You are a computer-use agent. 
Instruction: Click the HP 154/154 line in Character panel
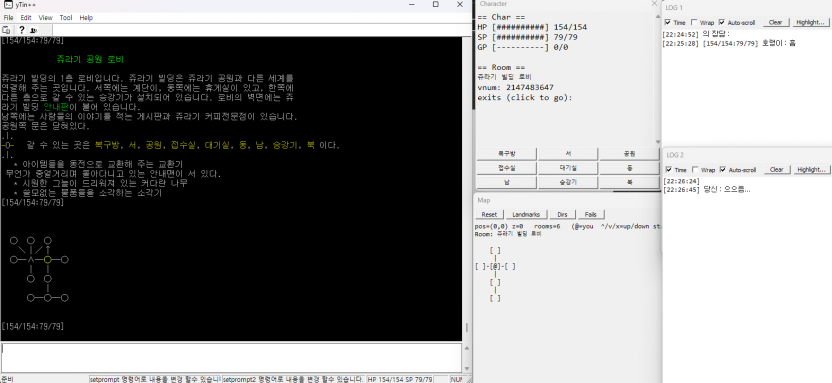point(532,27)
